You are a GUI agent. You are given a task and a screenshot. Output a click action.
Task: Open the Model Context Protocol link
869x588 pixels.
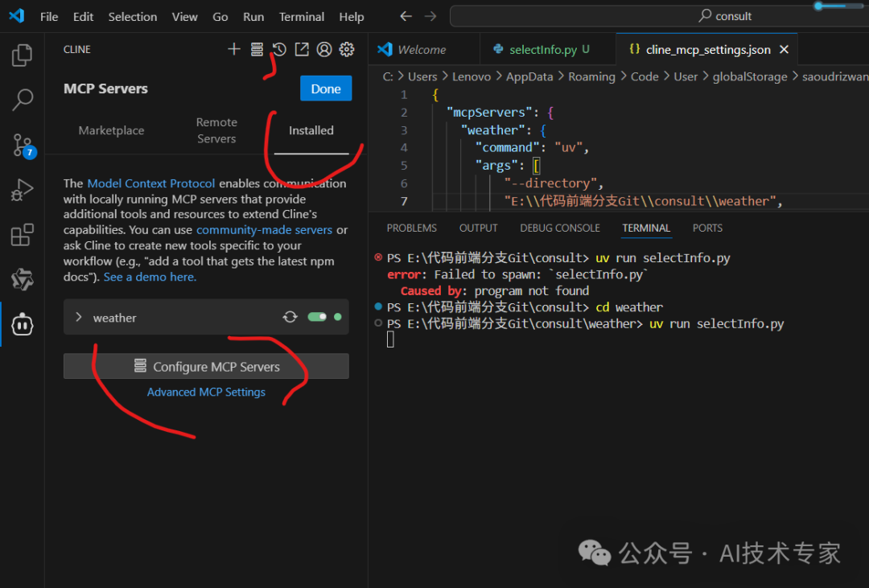(x=150, y=183)
